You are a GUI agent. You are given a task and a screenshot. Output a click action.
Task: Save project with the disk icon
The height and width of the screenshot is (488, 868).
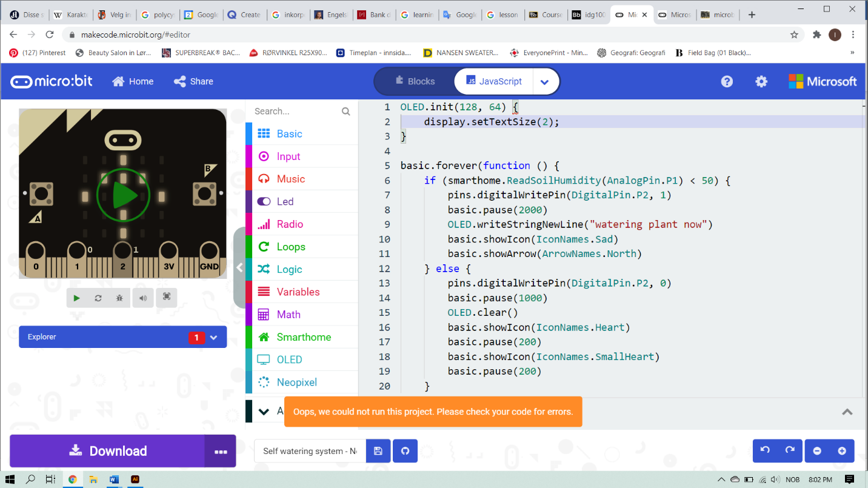(x=378, y=451)
